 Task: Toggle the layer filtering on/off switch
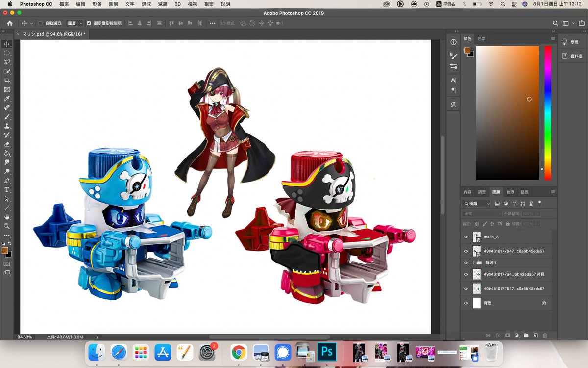pyautogui.click(x=539, y=203)
